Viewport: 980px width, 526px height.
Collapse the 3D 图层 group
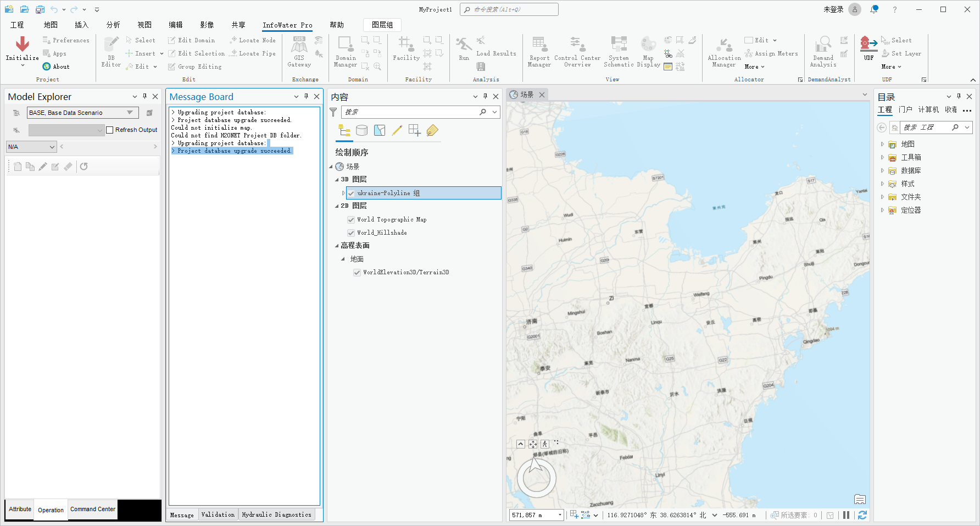337,180
